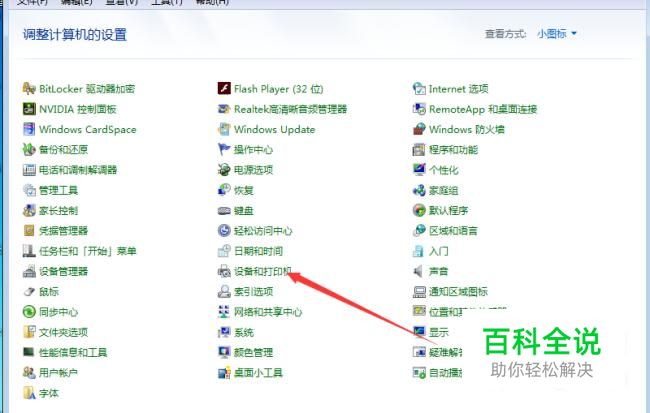Click the 自动播放 autoplay icon
Viewport: 650px width, 413px height.
[419, 373]
